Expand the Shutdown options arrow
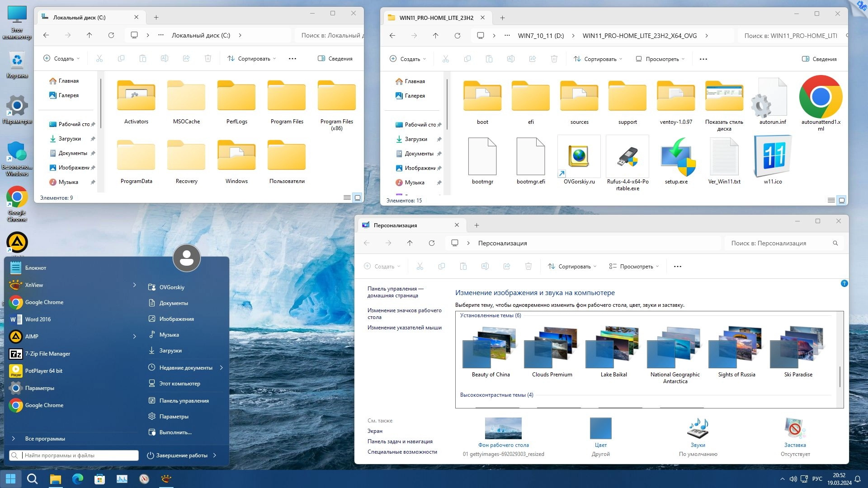 (215, 455)
